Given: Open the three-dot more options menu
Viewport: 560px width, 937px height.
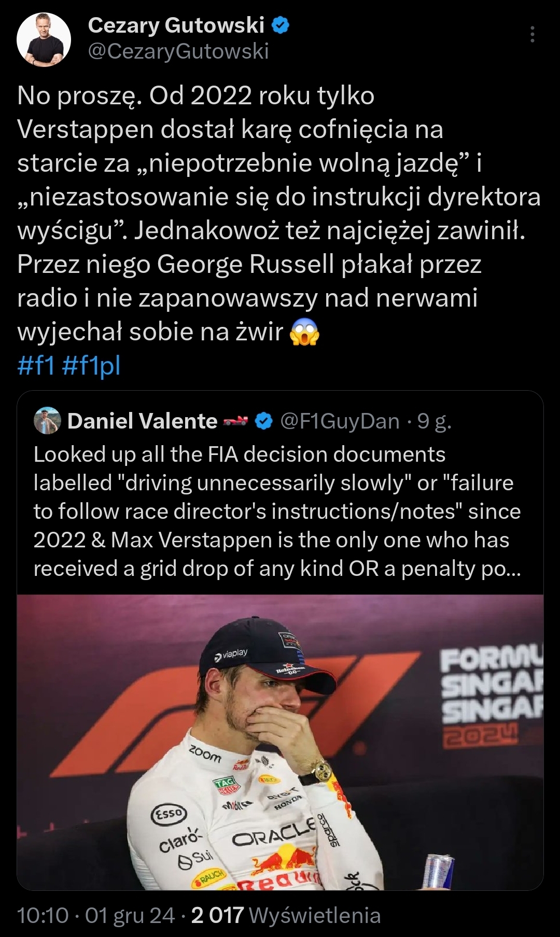Looking at the screenshot, I should (532, 34).
